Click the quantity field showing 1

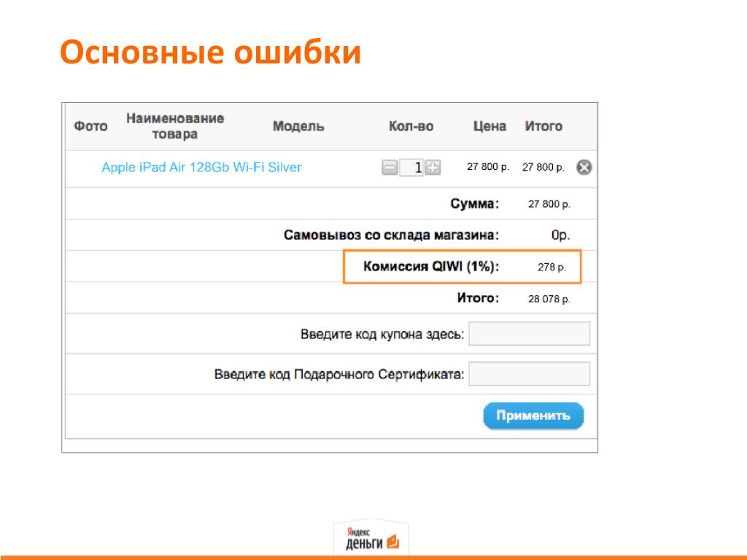(411, 168)
